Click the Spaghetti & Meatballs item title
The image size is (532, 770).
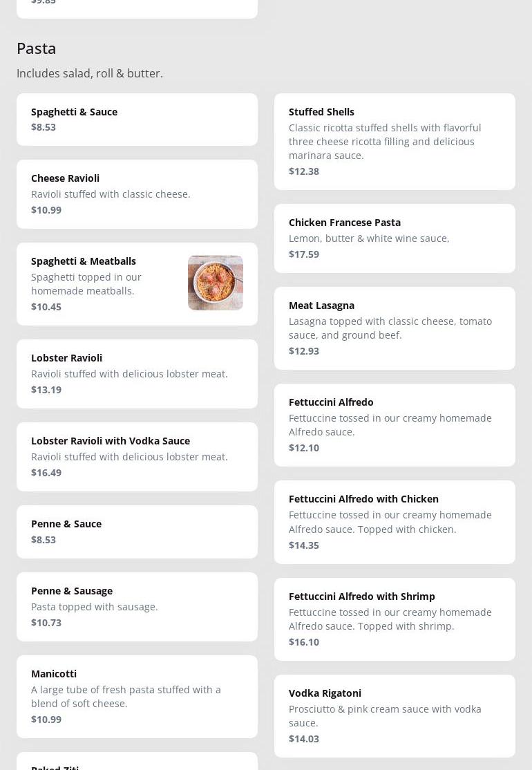pos(84,261)
